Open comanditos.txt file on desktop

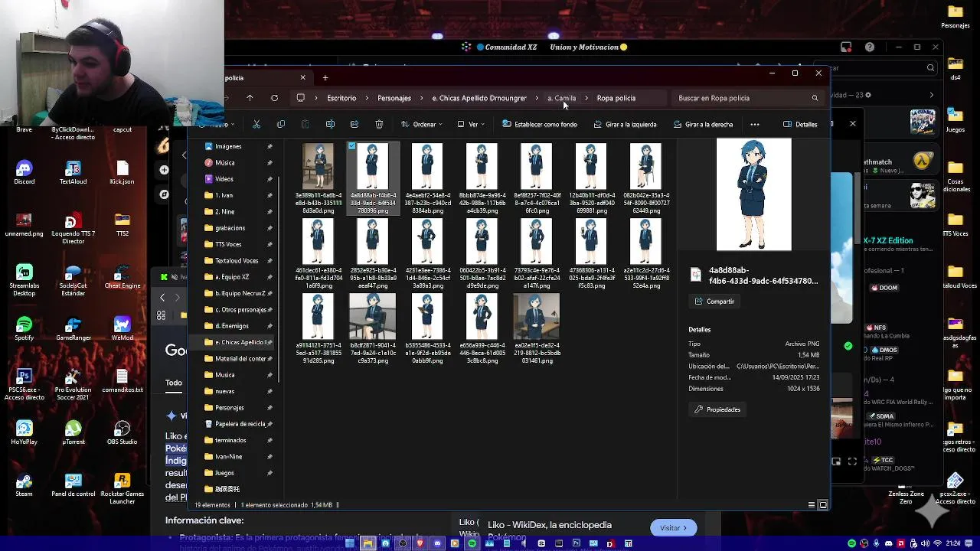click(x=122, y=381)
